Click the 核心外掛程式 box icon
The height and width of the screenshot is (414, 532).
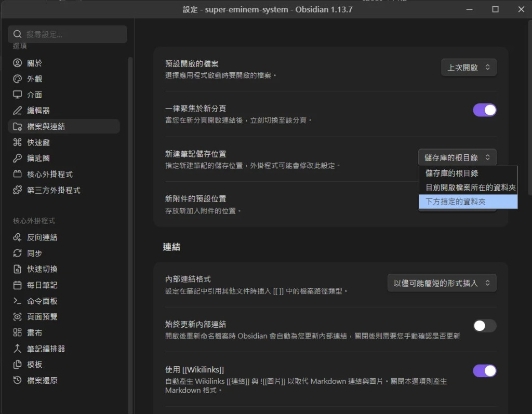point(17,174)
